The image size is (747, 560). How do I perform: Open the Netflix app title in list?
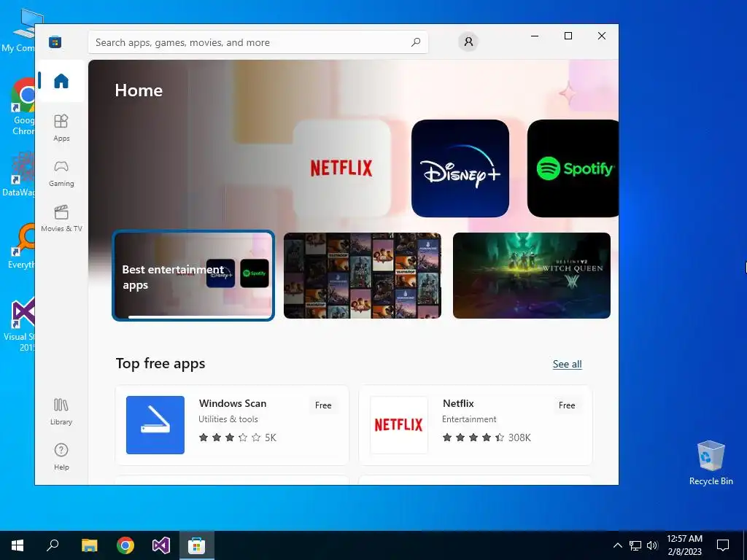click(458, 403)
